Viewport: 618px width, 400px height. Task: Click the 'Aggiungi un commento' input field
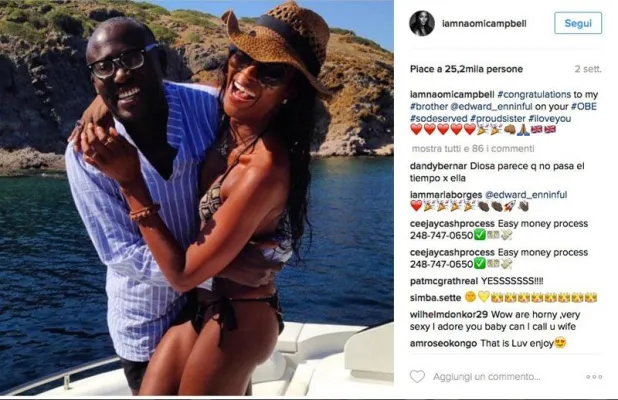click(487, 377)
